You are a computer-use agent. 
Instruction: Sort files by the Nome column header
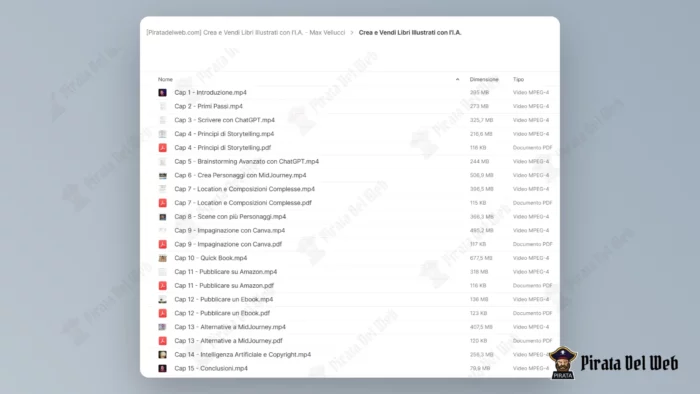point(165,79)
